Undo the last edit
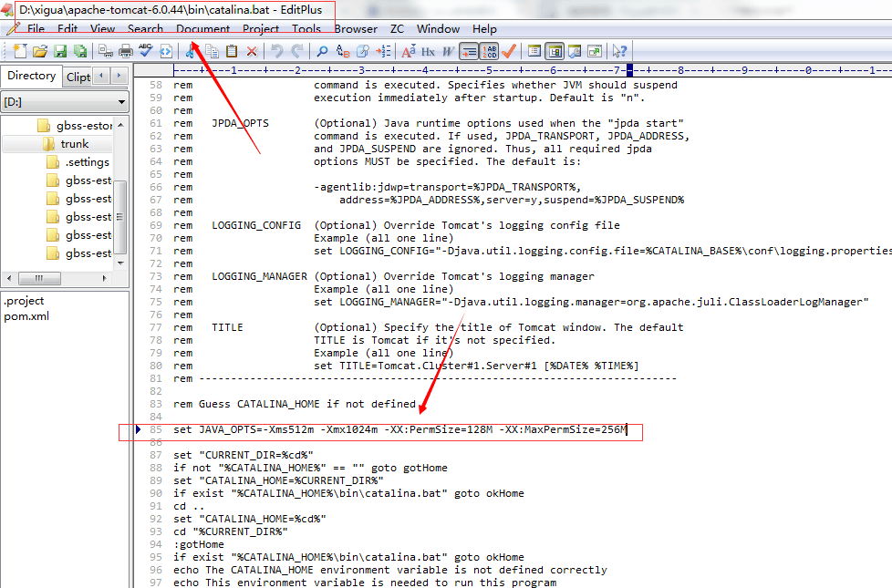This screenshot has width=892, height=588. [x=277, y=51]
